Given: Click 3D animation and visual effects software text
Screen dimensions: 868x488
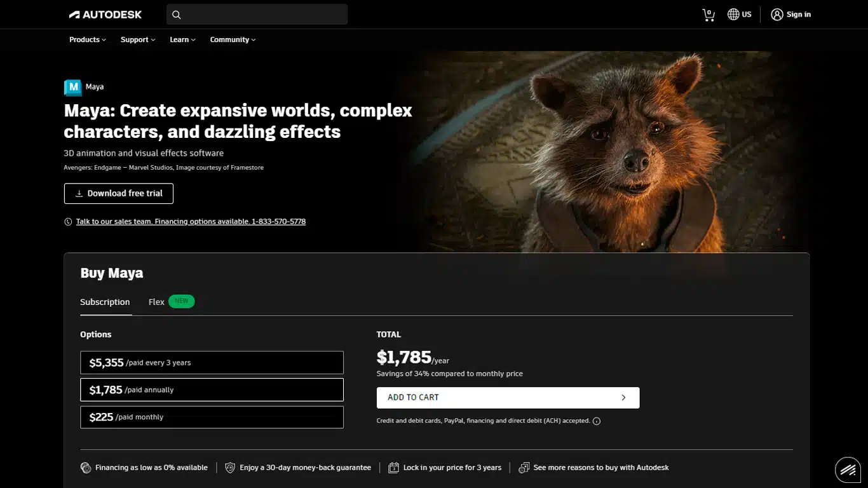Looking at the screenshot, I should [x=144, y=153].
